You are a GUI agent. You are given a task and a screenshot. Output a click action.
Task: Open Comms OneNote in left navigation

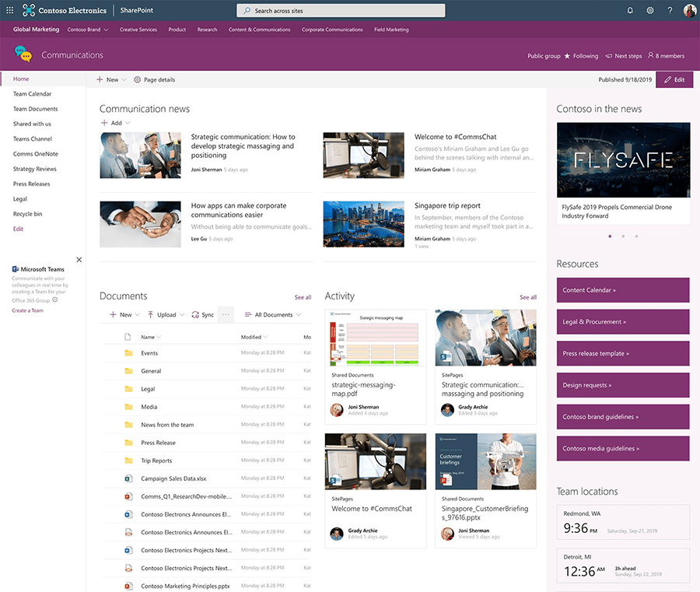36,154
